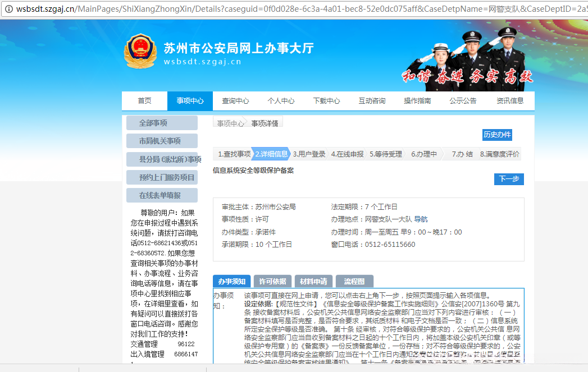Switch to the 许可依据 tab
Screen dimensions: 588x372
(x=272, y=281)
